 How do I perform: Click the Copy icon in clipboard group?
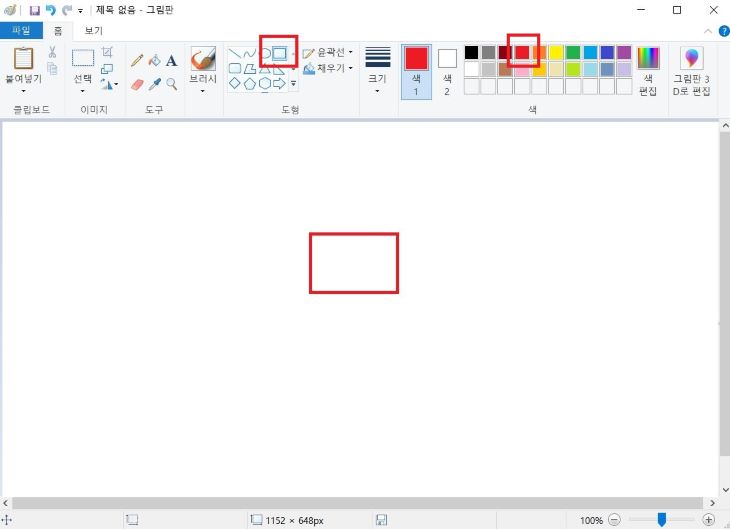52,68
